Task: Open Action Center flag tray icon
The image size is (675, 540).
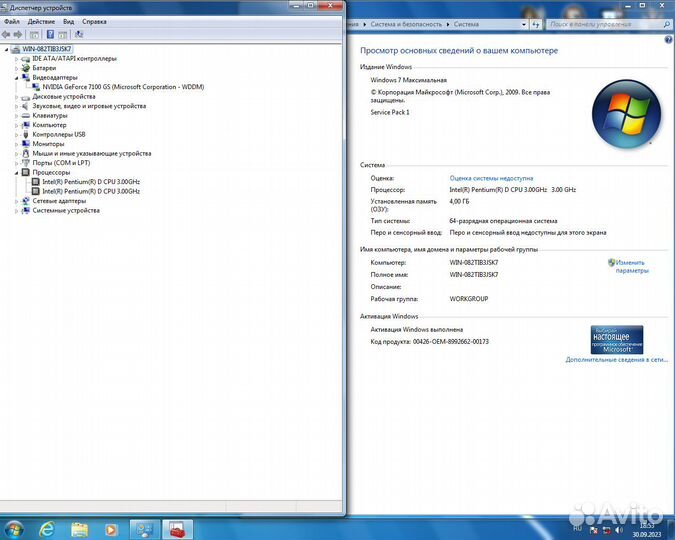Action: coord(594,530)
